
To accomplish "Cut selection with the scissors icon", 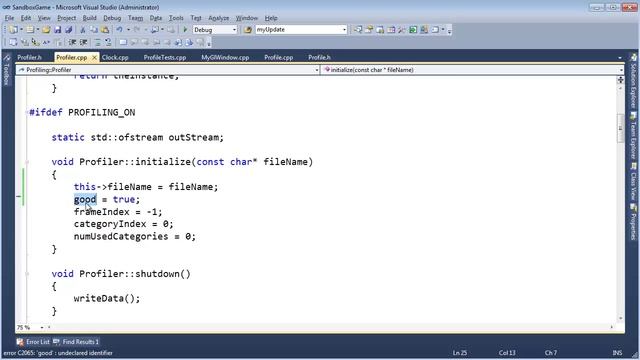I will (x=82, y=30).
